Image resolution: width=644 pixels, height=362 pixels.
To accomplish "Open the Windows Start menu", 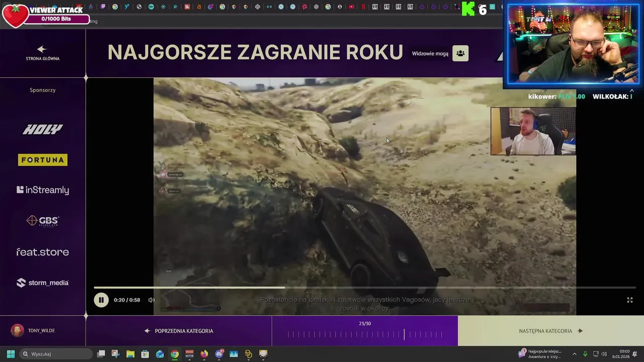I will click(11, 354).
